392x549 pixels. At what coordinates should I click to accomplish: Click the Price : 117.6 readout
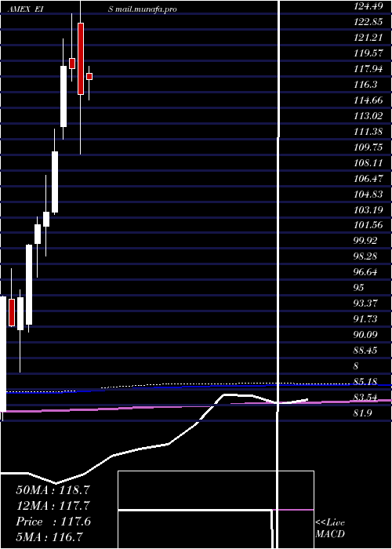click(53, 522)
